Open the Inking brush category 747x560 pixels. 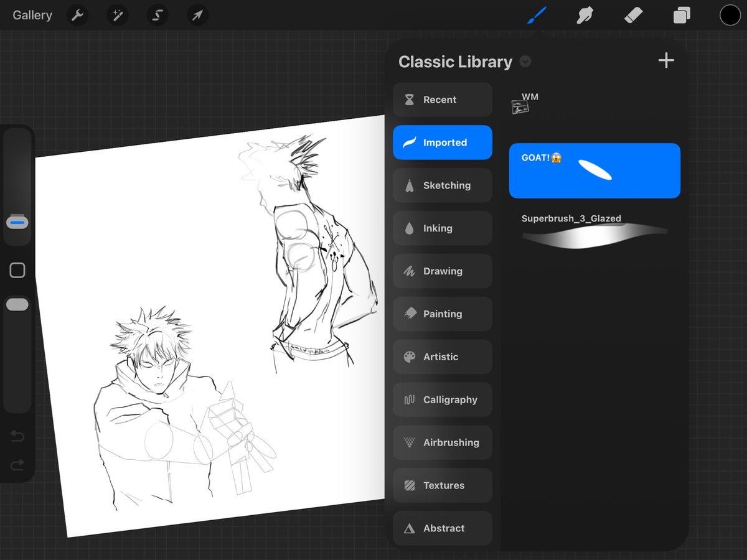pos(443,228)
